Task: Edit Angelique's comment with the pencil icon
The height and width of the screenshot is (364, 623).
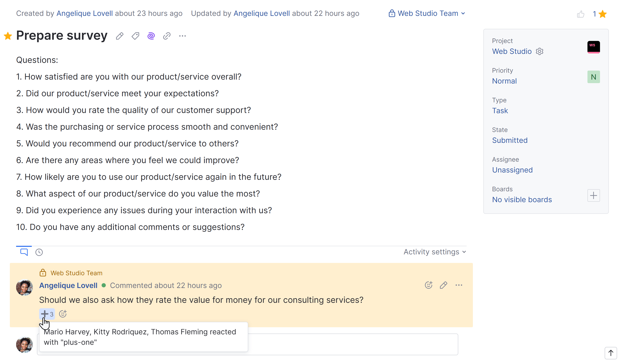Action: [443, 285]
